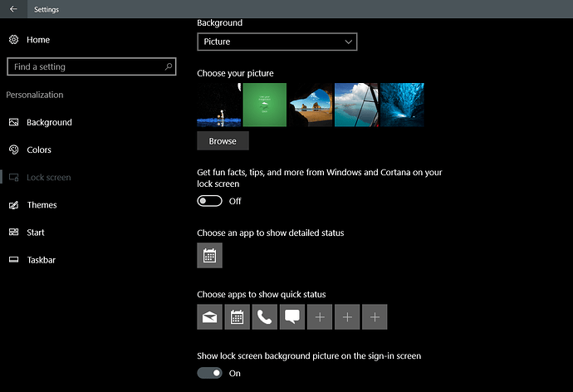Choose the blue ice cave picture
Viewport: 573px width, 392px height.
click(402, 105)
